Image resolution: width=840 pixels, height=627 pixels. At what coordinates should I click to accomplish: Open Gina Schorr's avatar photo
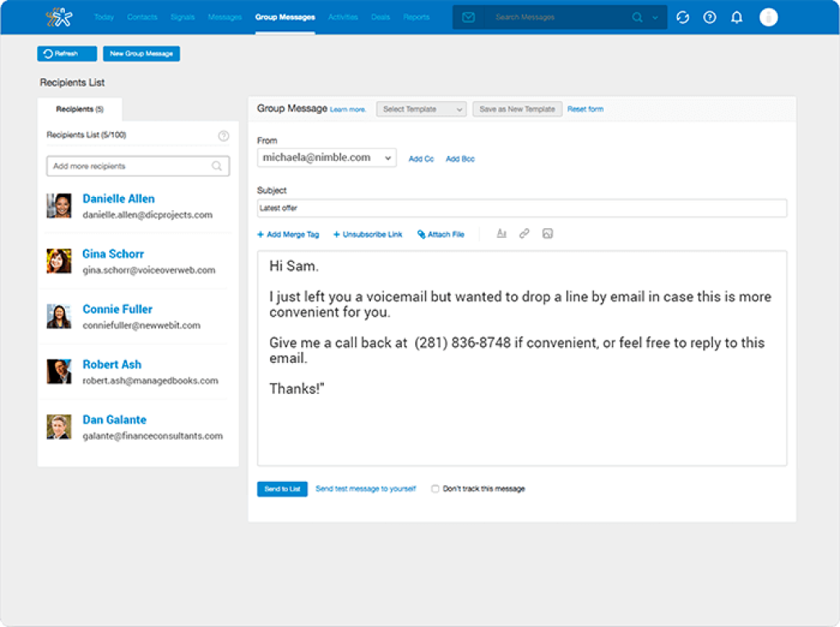(59, 261)
